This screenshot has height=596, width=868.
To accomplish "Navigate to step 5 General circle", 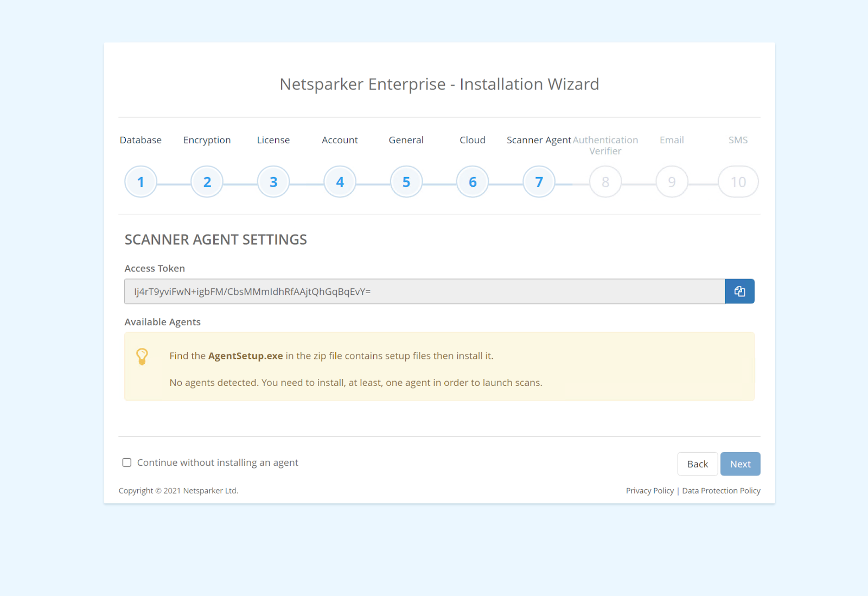I will (x=406, y=182).
